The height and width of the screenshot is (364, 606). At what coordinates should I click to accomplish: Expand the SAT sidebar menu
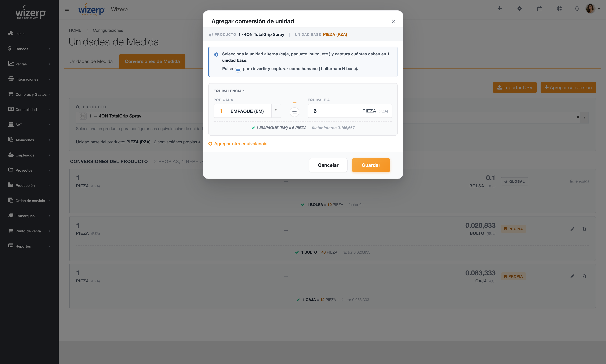click(29, 125)
